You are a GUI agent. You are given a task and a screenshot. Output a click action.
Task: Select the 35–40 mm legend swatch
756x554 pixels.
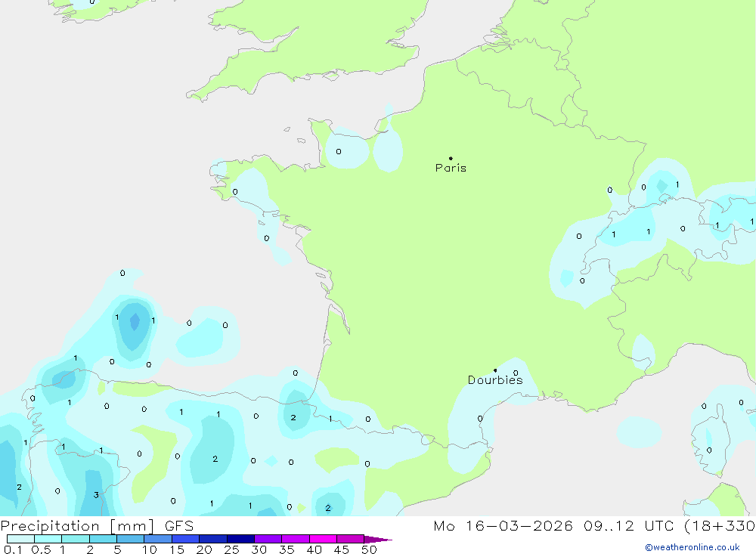pos(295,539)
